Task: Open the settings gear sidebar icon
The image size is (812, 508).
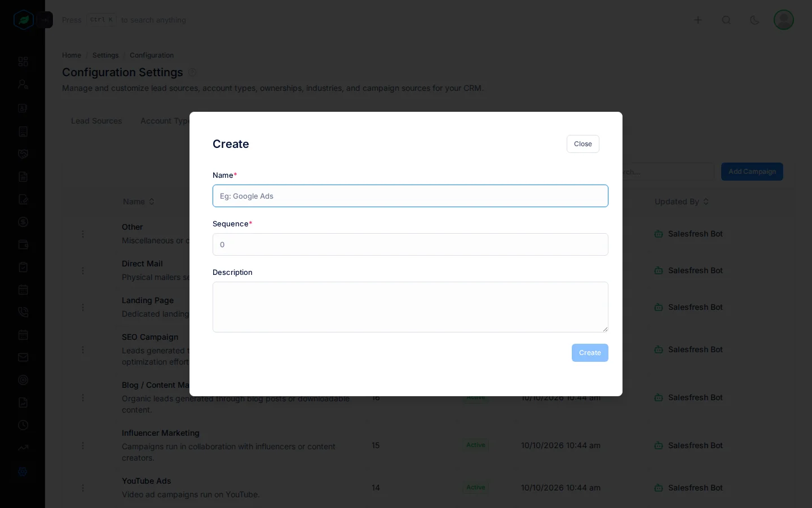Action: [x=23, y=472]
